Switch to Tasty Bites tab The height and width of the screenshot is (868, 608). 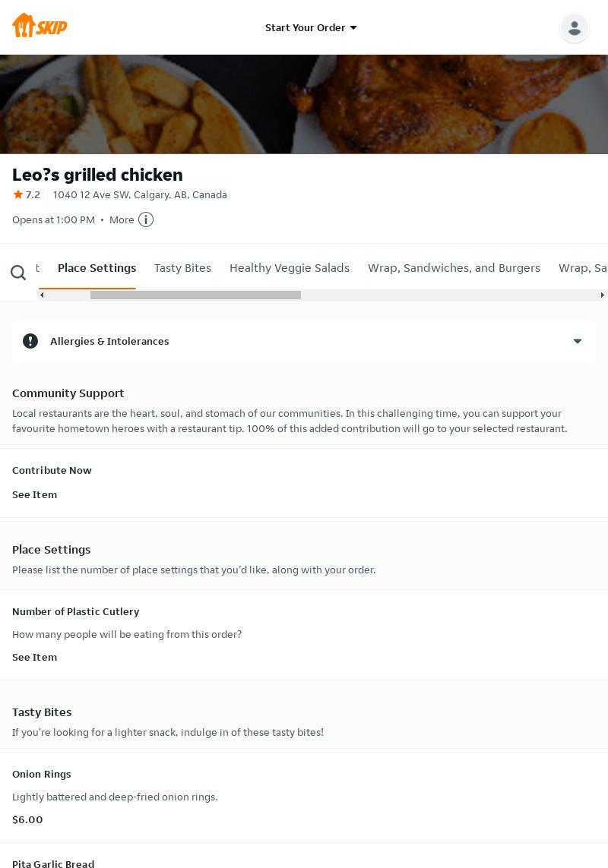point(182,268)
